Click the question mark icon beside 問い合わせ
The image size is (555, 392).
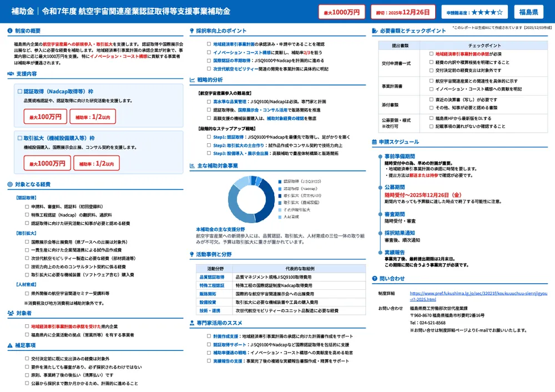point(374,279)
